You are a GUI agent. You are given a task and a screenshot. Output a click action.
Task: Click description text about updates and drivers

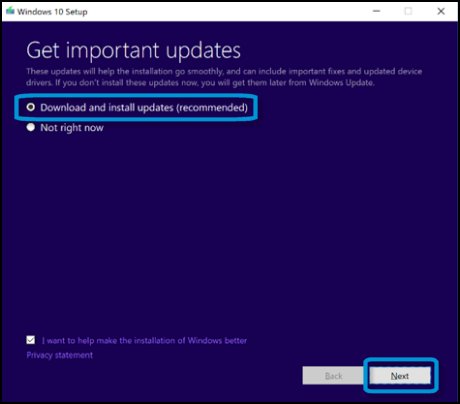click(224, 77)
